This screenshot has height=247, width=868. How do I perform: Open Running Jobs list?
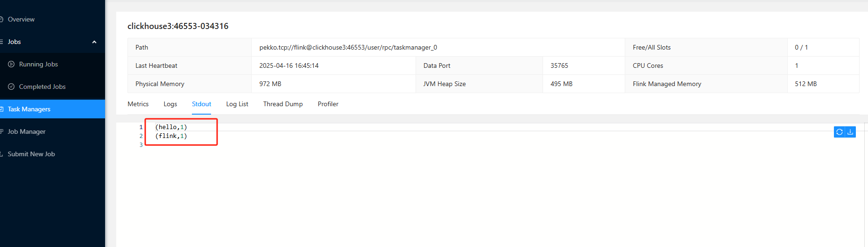38,64
